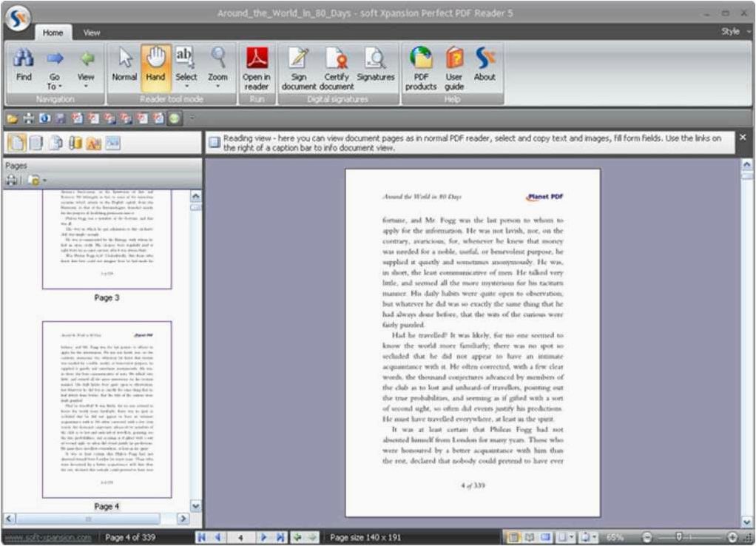Click the printer icon in quick-access toolbar

pyautogui.click(x=28, y=118)
